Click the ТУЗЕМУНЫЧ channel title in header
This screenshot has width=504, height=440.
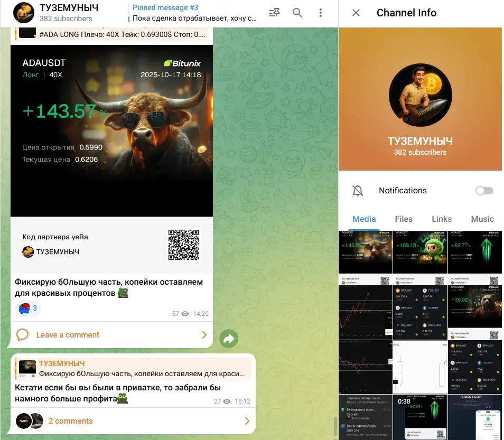coord(69,8)
